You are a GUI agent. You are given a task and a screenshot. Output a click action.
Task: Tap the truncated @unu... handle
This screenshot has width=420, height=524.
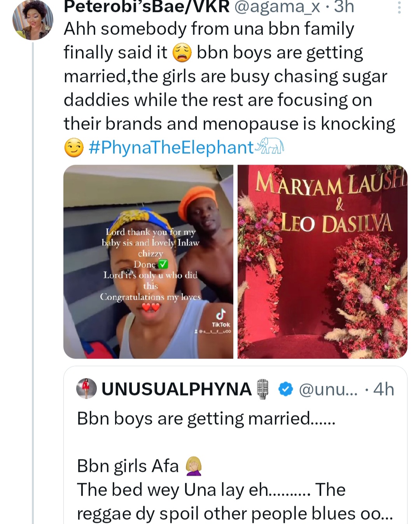click(x=327, y=389)
